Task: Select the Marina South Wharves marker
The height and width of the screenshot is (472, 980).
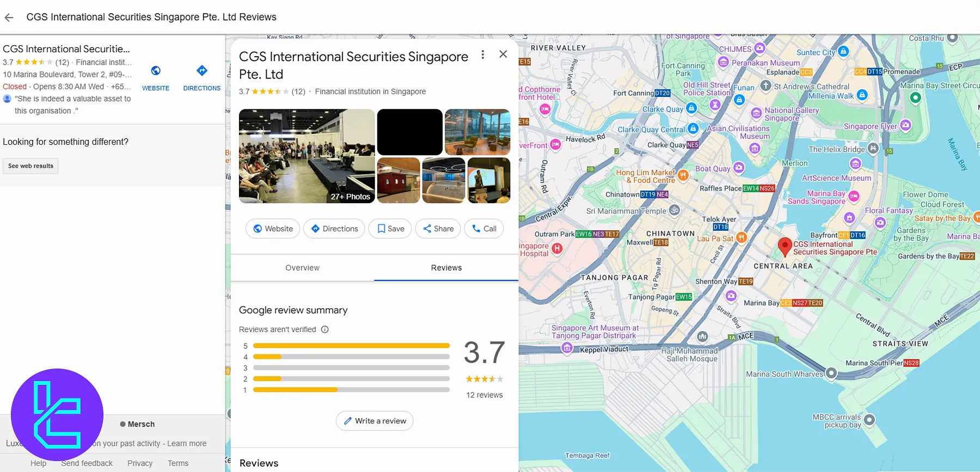Action: (x=831, y=373)
